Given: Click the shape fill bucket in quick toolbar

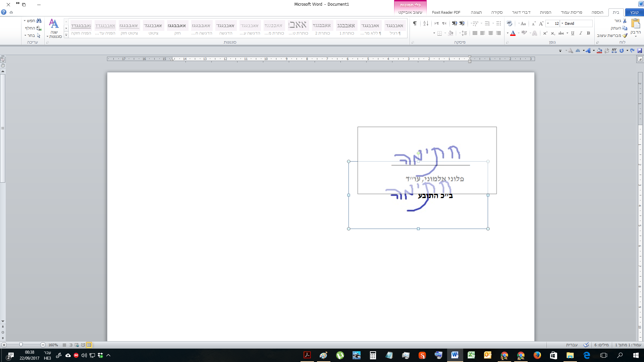Looking at the screenshot, I should 599,51.
